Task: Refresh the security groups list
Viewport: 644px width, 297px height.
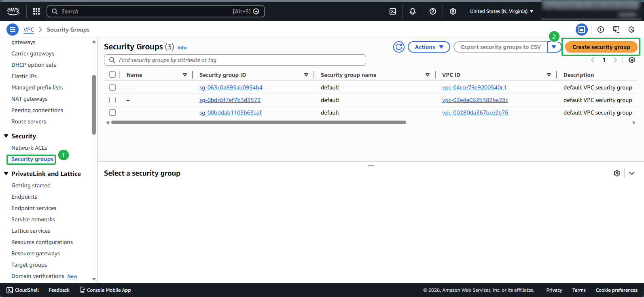Action: pos(399,47)
